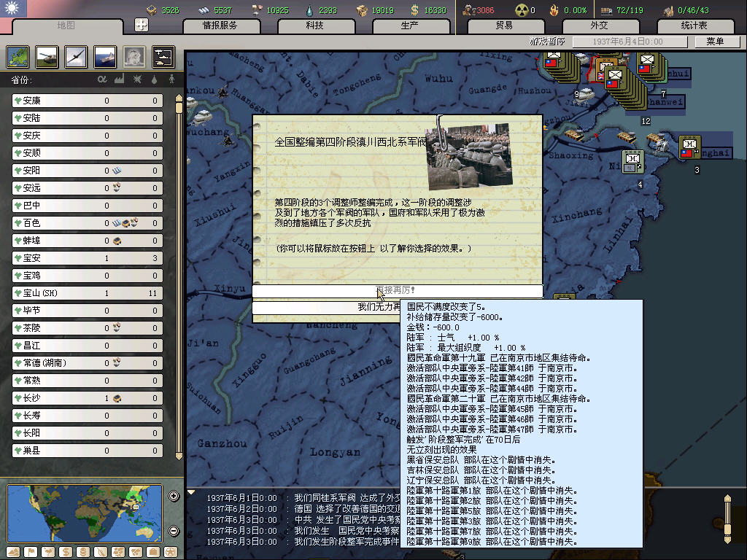
Task: Open the naval units list warship icon
Action: [105, 57]
